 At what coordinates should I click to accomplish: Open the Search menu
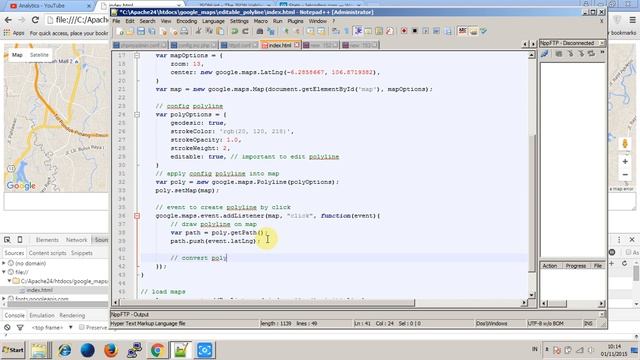[x=147, y=21]
